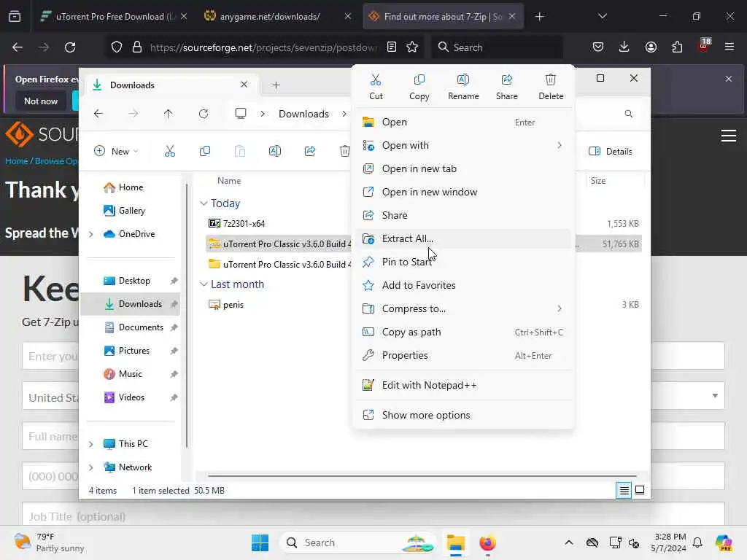Expand the This PC tree node
Screen dimensions: 747x560
pyautogui.click(x=91, y=444)
